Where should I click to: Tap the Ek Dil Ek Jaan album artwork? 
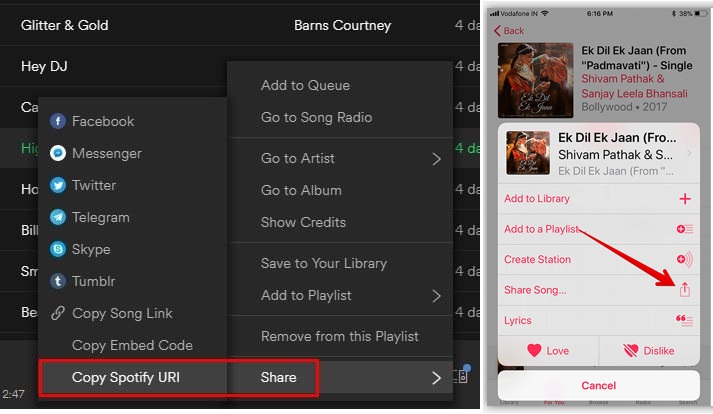pos(535,80)
